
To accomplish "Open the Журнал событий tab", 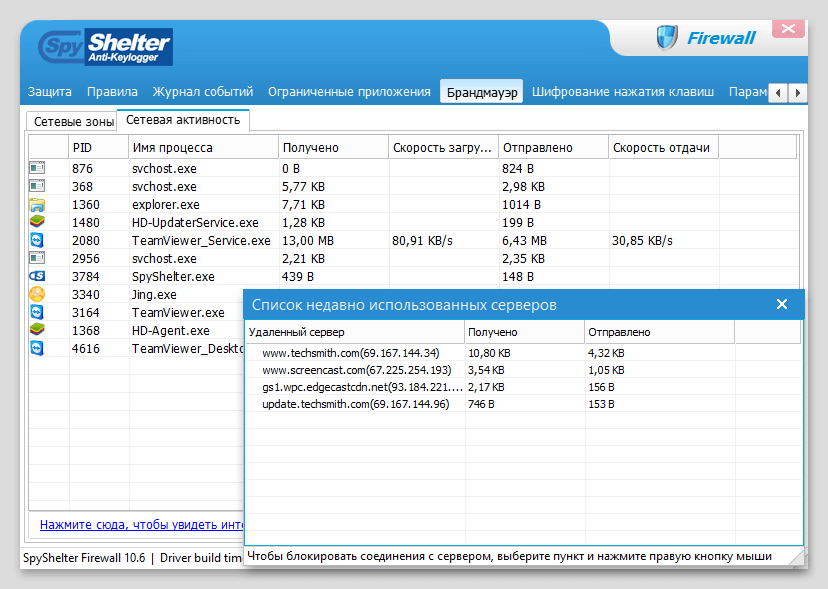I will point(203,92).
